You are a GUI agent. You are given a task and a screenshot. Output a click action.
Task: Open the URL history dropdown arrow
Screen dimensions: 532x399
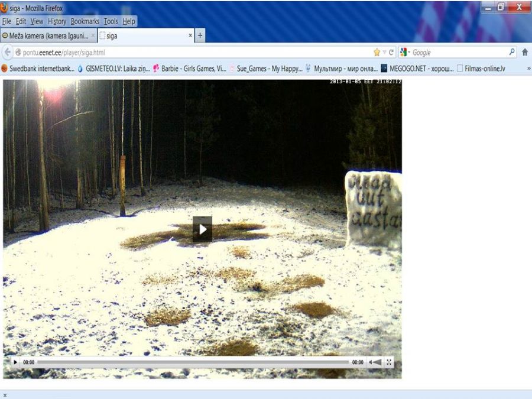click(384, 52)
